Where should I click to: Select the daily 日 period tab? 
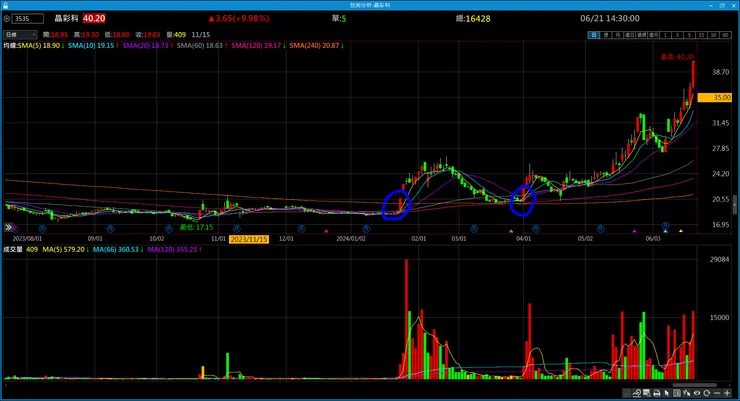(594, 35)
